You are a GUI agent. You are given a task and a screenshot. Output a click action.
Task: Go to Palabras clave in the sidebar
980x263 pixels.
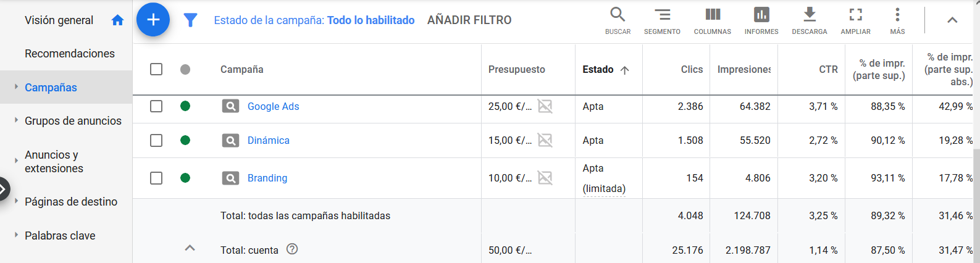[60, 235]
